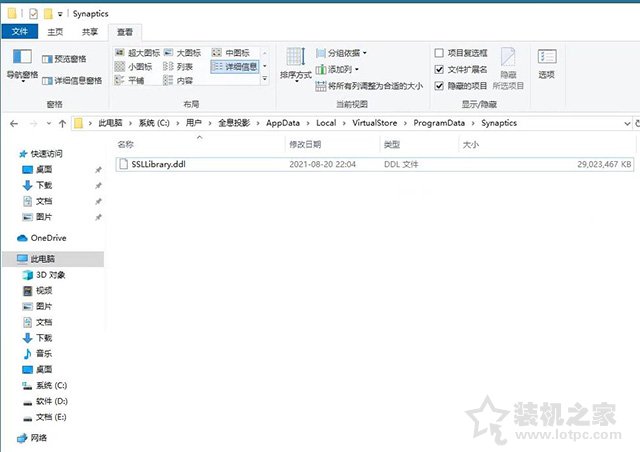This screenshot has width=640, height=452.
Task: Select the 查看 ribbon tab
Action: tap(125, 32)
